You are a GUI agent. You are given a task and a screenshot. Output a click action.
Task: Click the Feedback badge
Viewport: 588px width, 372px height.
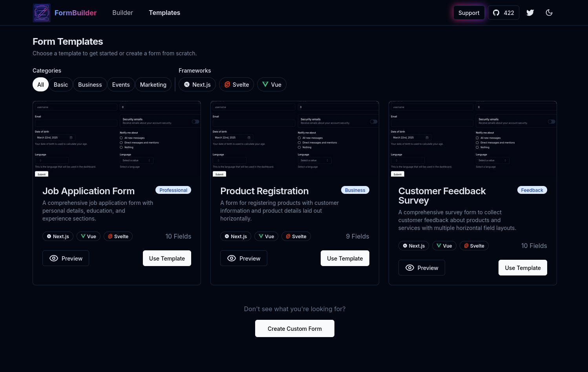[x=532, y=190]
